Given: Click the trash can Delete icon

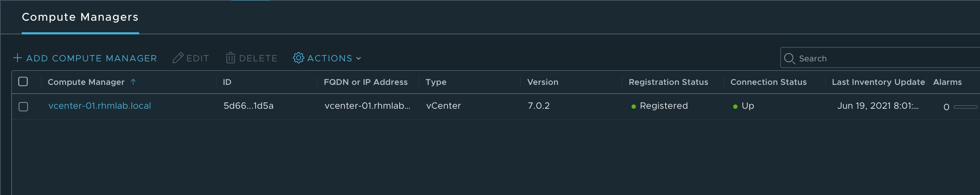Looking at the screenshot, I should tap(231, 58).
